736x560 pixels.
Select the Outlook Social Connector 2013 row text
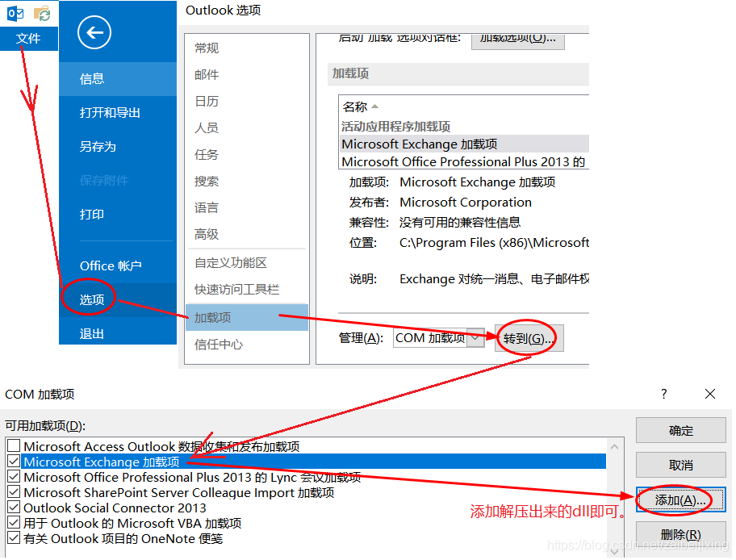(x=115, y=508)
